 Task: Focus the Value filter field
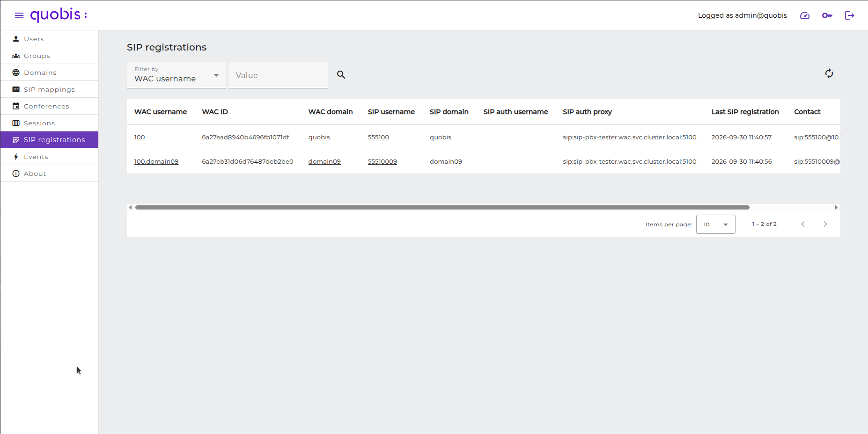[278, 75]
